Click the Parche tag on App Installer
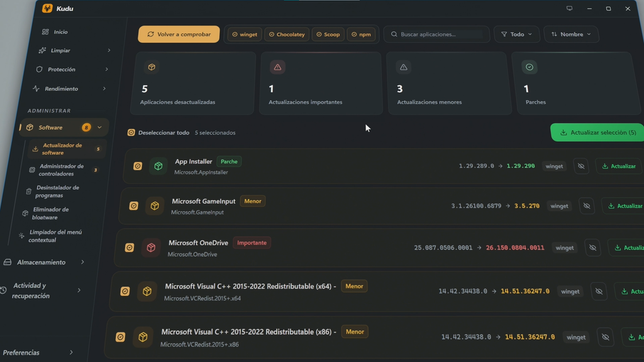 (229, 162)
